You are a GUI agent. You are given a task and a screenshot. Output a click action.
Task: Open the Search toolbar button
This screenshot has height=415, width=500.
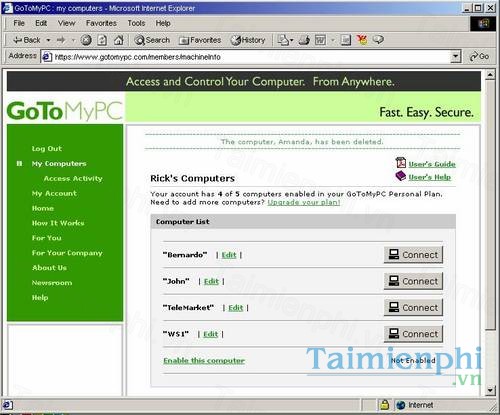152,40
